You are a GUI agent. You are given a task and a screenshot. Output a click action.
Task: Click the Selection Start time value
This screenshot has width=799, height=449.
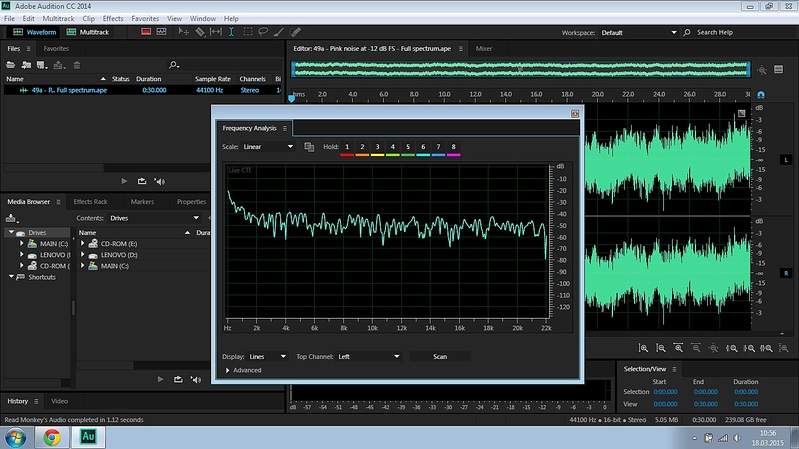(x=665, y=392)
